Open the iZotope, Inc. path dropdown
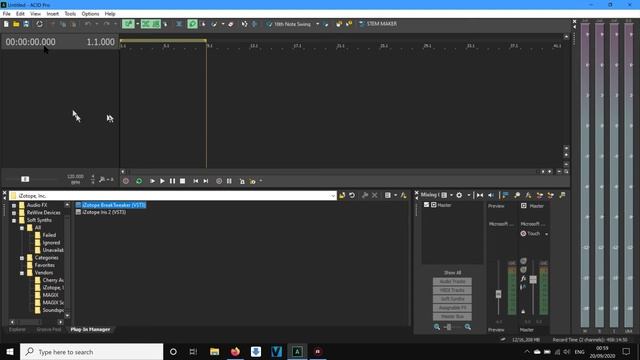The image size is (640, 360). [333, 196]
